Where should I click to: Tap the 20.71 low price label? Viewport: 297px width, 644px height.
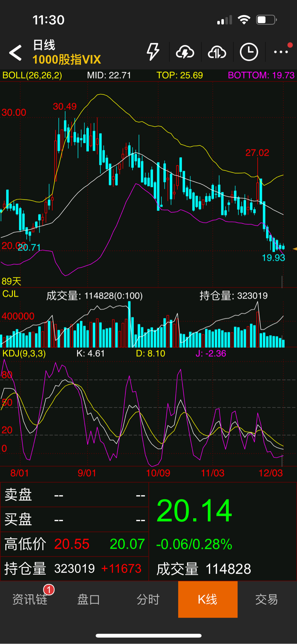[x=29, y=248]
